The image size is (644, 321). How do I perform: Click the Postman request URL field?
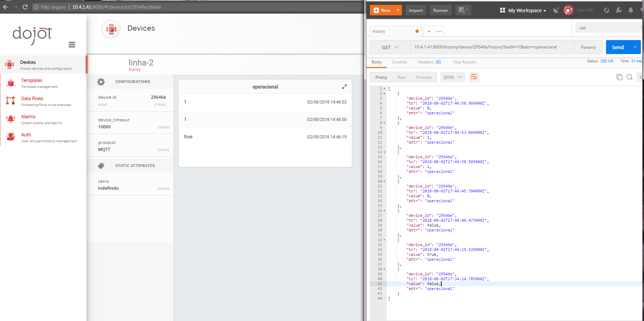click(x=492, y=47)
